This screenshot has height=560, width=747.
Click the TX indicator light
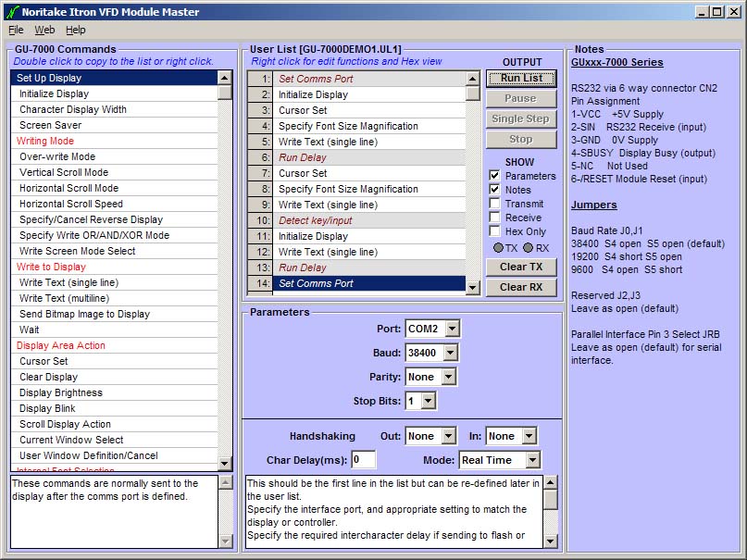498,248
